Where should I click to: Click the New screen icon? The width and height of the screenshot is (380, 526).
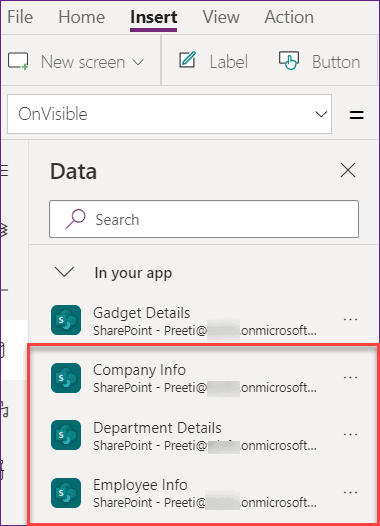pyautogui.click(x=18, y=61)
